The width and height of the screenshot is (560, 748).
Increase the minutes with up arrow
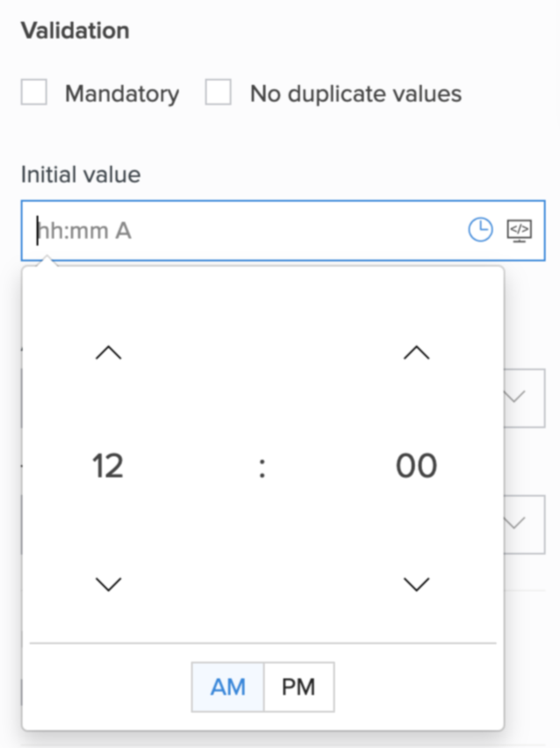coord(416,353)
